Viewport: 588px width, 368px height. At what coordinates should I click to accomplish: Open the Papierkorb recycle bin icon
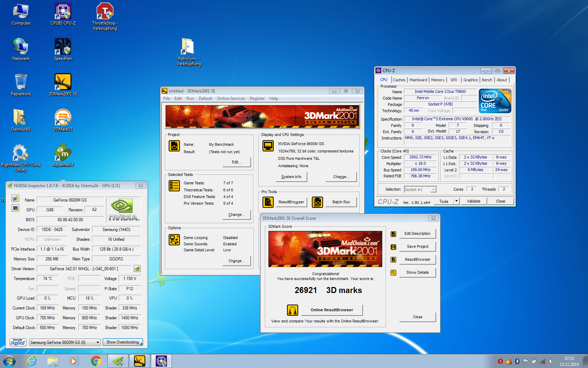coord(21,85)
